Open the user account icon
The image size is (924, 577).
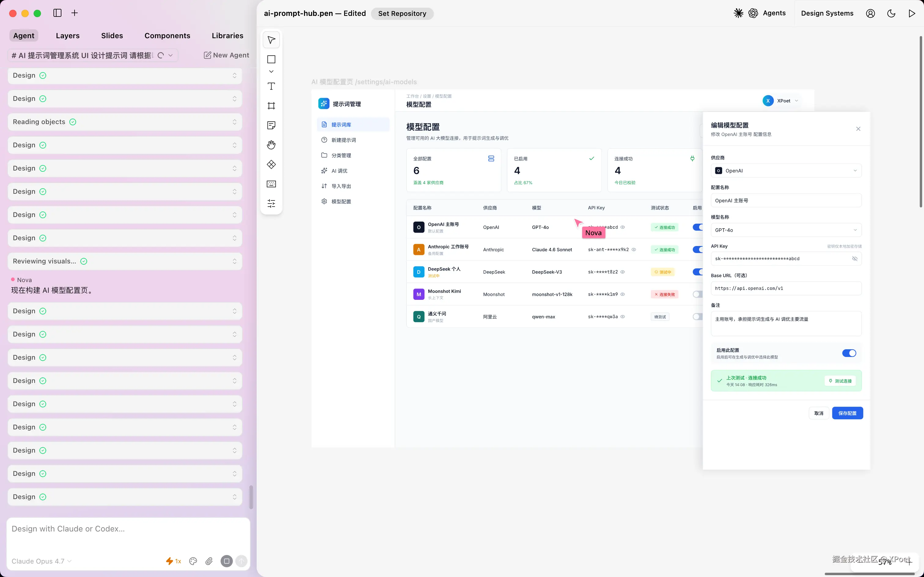point(871,13)
